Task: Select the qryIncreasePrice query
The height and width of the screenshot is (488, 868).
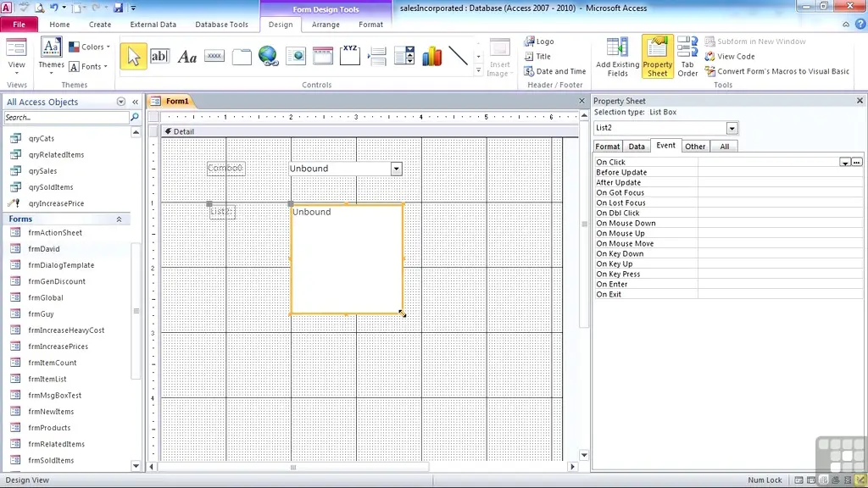Action: (56, 203)
